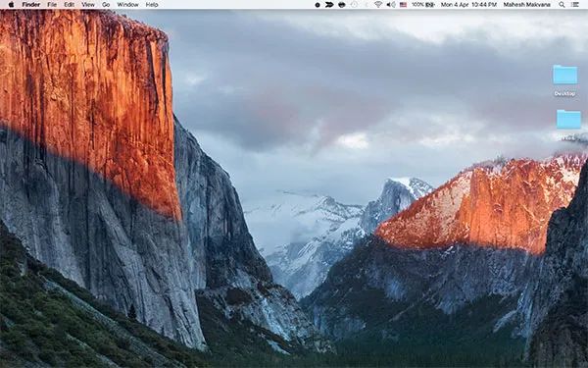The height and width of the screenshot is (368, 588).
Task: Open the File menu
Action: pos(52,5)
